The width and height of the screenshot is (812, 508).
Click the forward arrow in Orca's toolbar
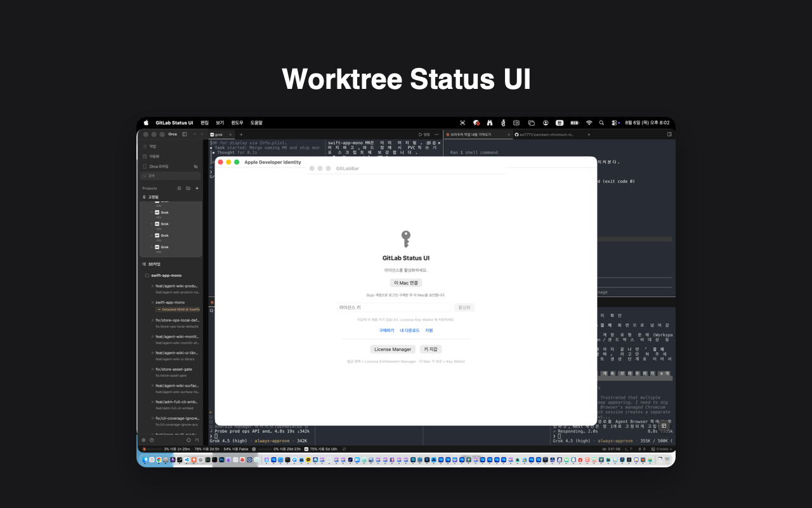[202, 134]
